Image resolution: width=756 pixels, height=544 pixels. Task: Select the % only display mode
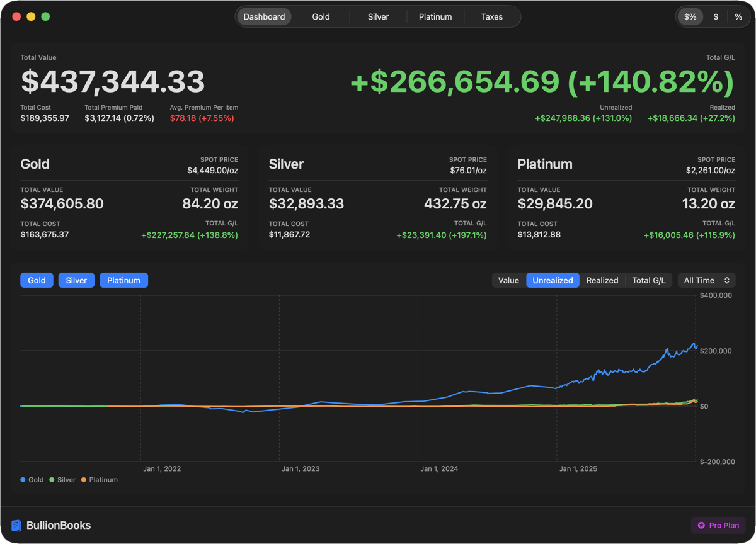click(738, 17)
